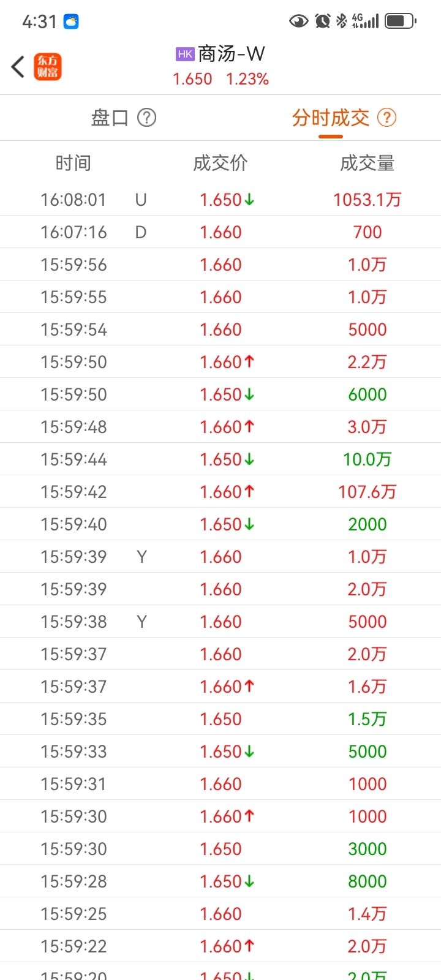Image resolution: width=441 pixels, height=980 pixels.
Task: Tap the 商汤-W stock title
Action: 231,54
